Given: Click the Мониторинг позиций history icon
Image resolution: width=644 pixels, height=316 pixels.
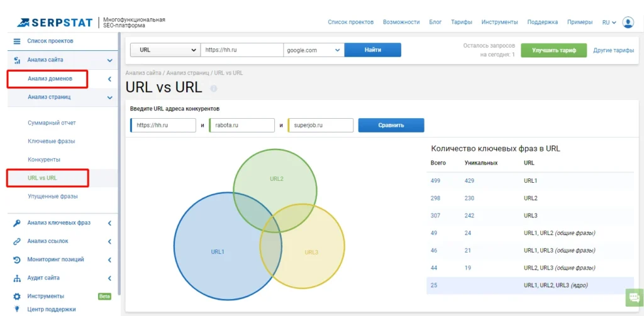Looking at the screenshot, I should tap(17, 260).
